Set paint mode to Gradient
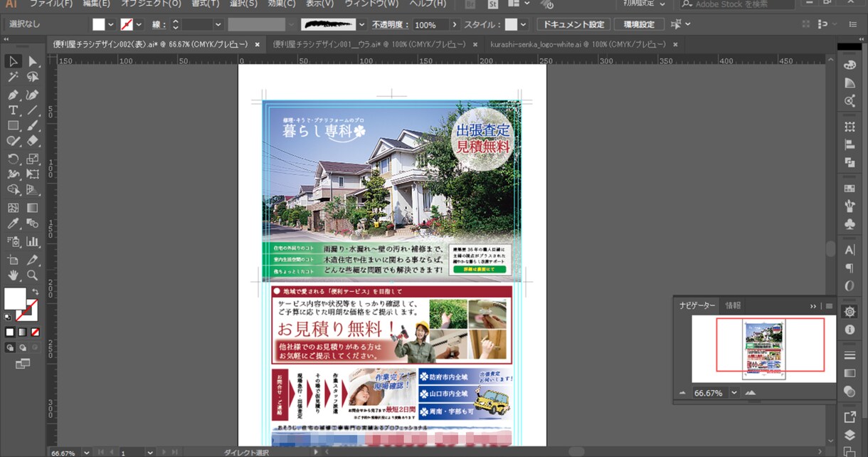 coord(23,332)
